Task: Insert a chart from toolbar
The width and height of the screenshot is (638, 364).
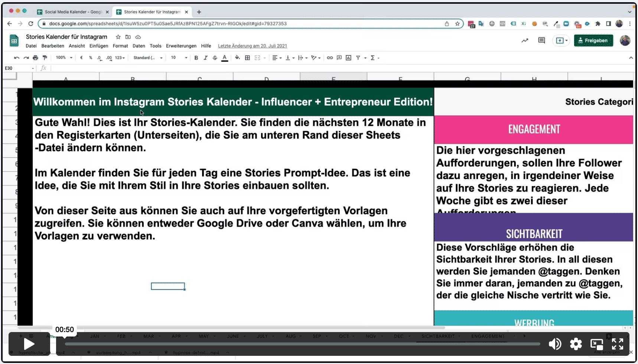Action: (348, 58)
